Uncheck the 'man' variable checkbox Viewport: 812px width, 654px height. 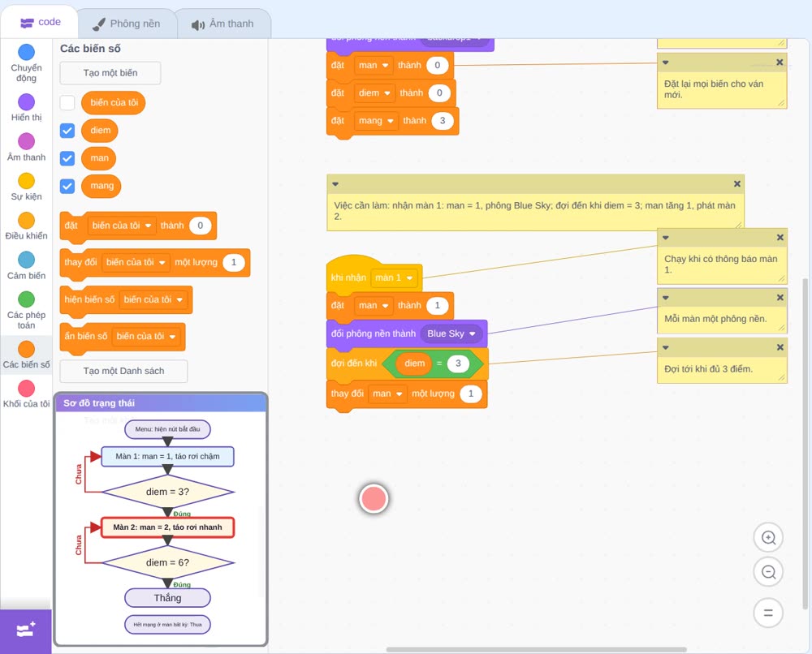click(67, 158)
